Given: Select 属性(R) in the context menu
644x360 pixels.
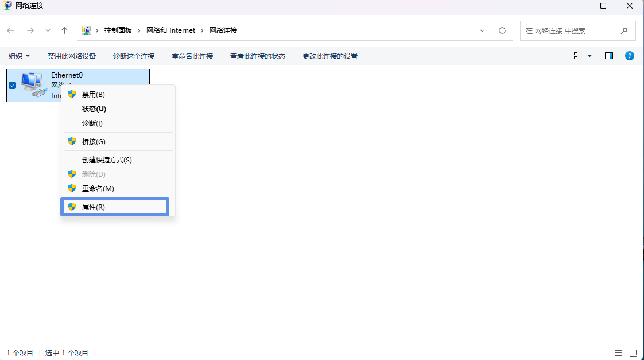Looking at the screenshot, I should coord(94,207).
